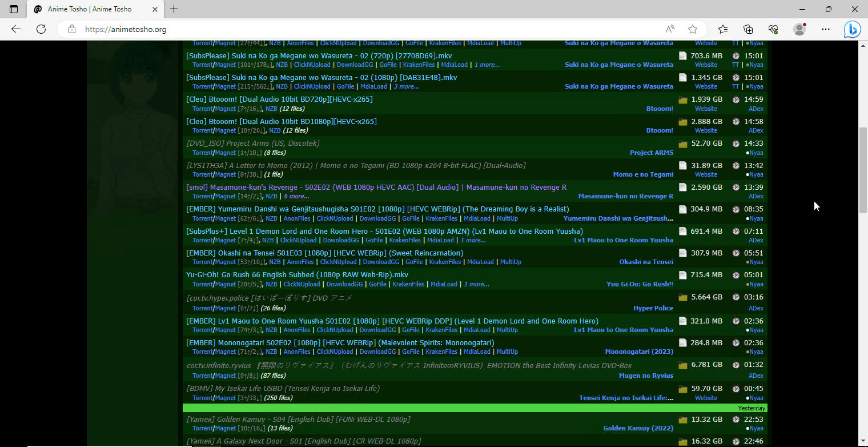Open Yumemiru Danshi wa Genjitsushugisha S01E02 entry
This screenshot has height=447, width=868.
pyautogui.click(x=377, y=209)
